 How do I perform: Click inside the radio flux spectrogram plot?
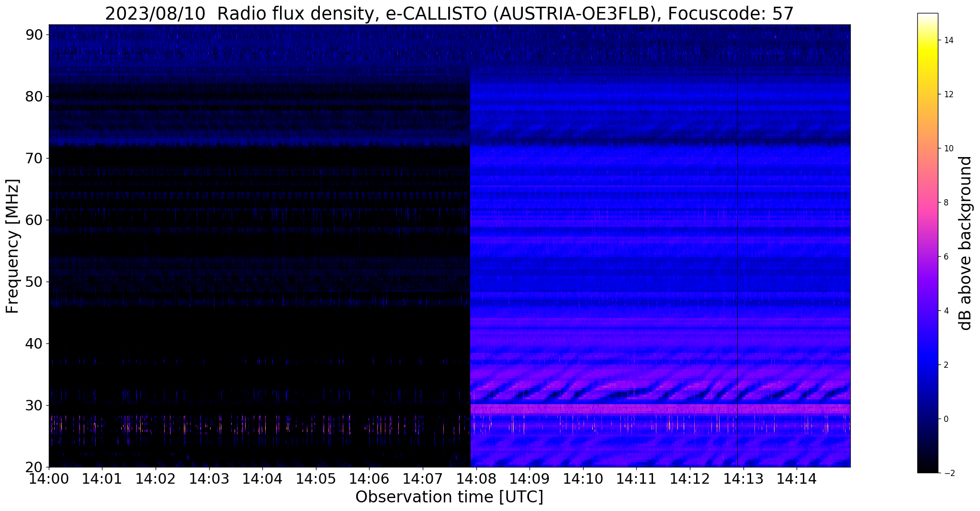450,246
